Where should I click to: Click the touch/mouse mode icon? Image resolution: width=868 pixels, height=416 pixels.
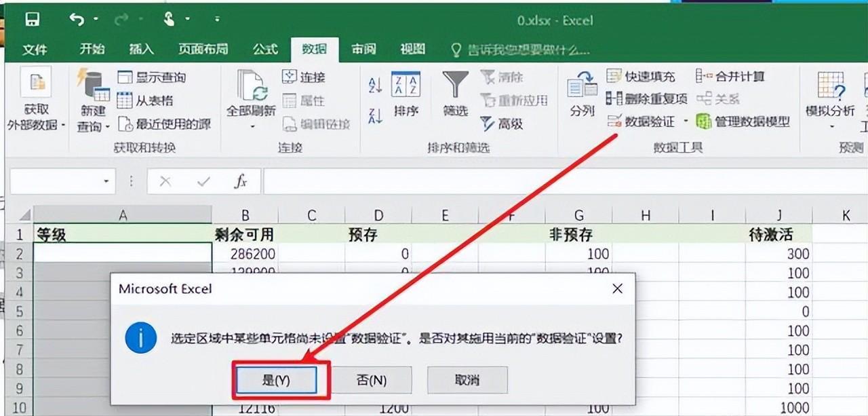coord(169,19)
